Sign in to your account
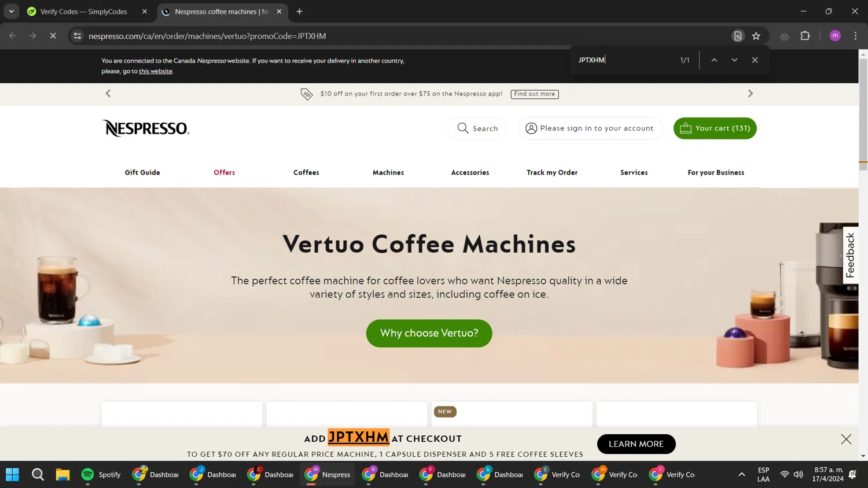This screenshot has width=868, height=488. coord(590,128)
